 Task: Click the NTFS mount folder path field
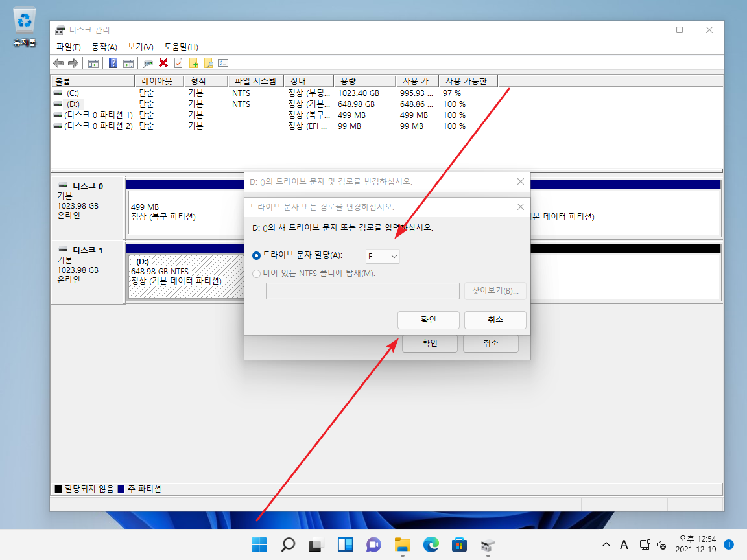coord(362,291)
